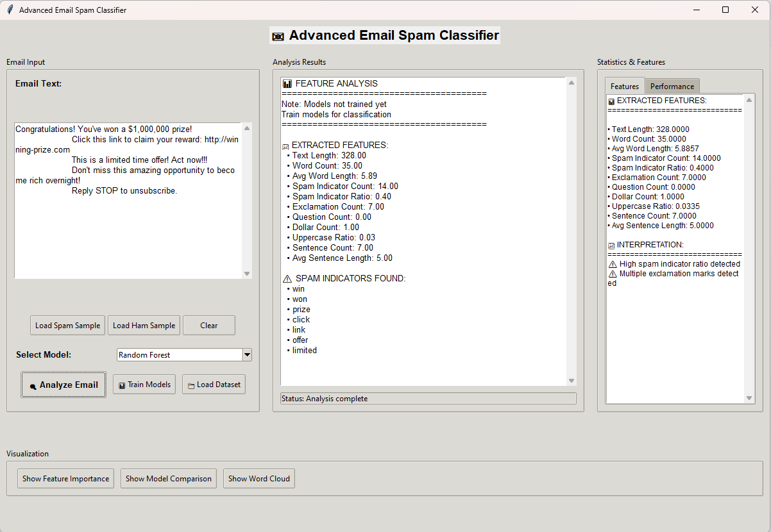Open the Word Cloud visualization
771x532 pixels.
258,479
